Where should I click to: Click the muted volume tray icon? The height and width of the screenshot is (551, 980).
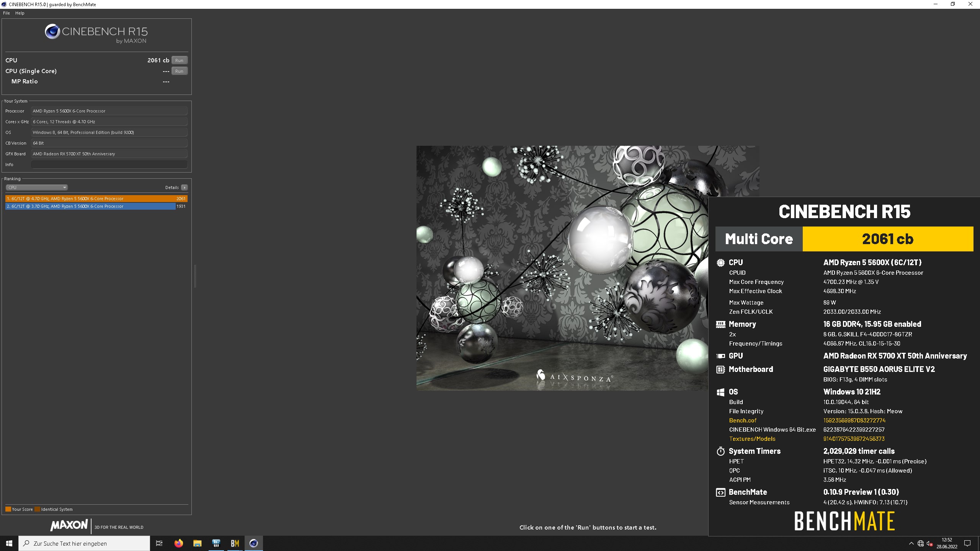(929, 543)
